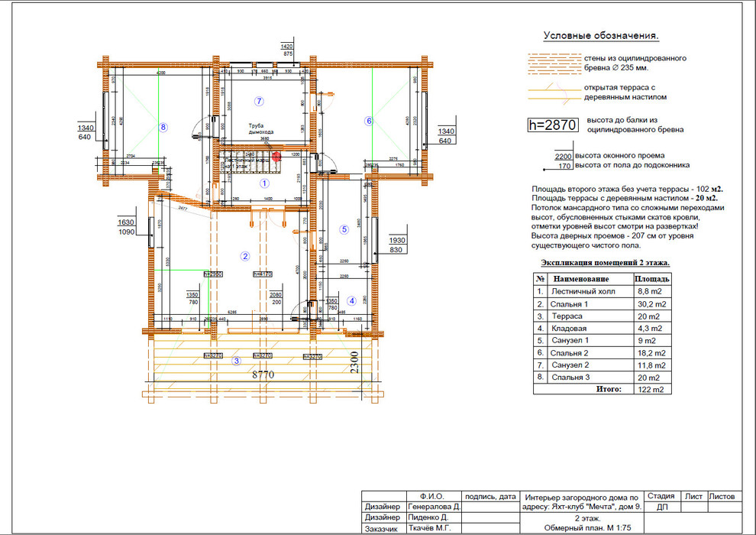Click the circled room number 1 marker

(x=264, y=183)
